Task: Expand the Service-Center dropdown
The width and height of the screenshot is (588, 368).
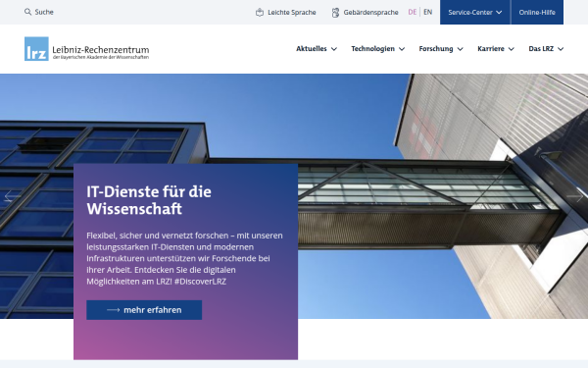Action: (474, 13)
